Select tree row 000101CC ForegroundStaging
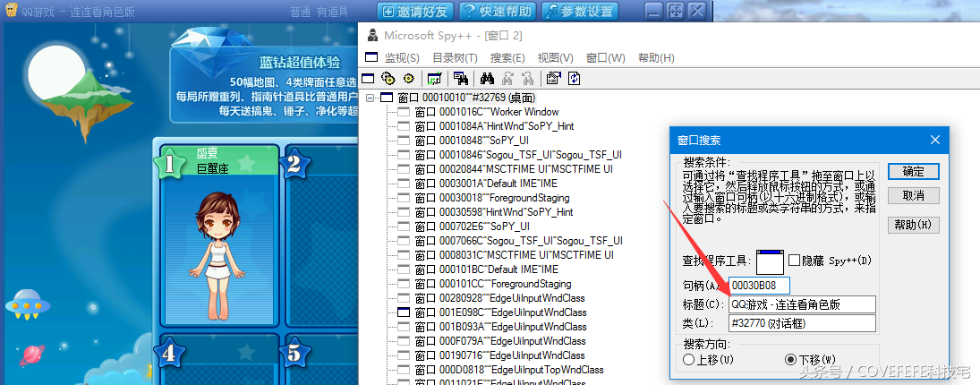The height and width of the screenshot is (385, 980). 492,285
